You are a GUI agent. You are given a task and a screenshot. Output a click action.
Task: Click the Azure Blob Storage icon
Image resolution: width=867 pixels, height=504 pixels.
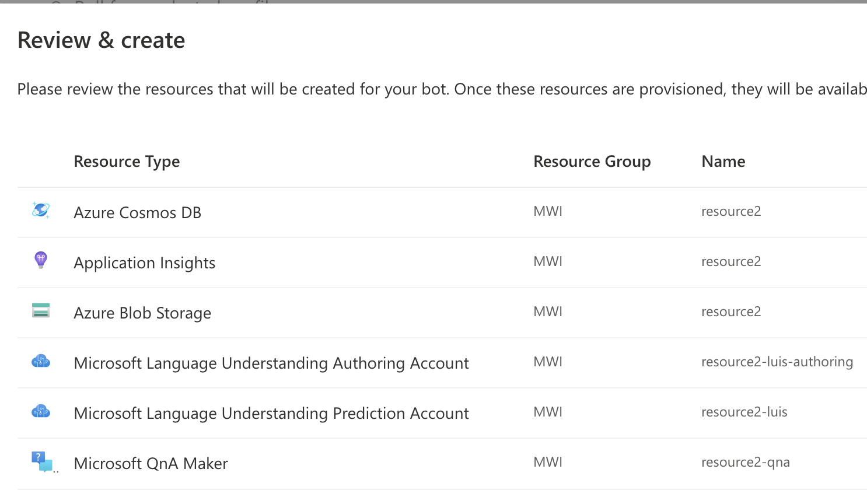(41, 310)
